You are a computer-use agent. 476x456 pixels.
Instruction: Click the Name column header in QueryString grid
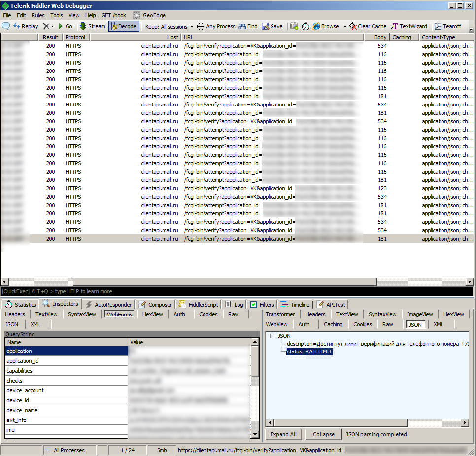coord(67,342)
